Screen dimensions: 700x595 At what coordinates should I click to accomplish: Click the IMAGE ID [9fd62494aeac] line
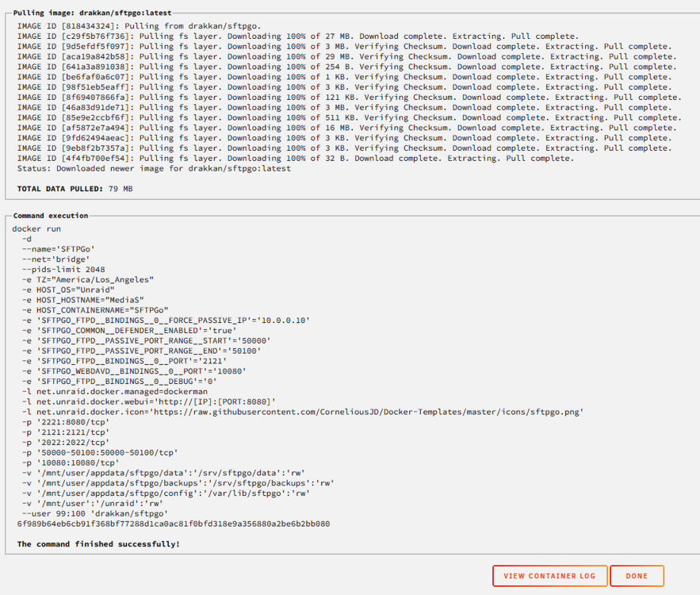(344, 138)
